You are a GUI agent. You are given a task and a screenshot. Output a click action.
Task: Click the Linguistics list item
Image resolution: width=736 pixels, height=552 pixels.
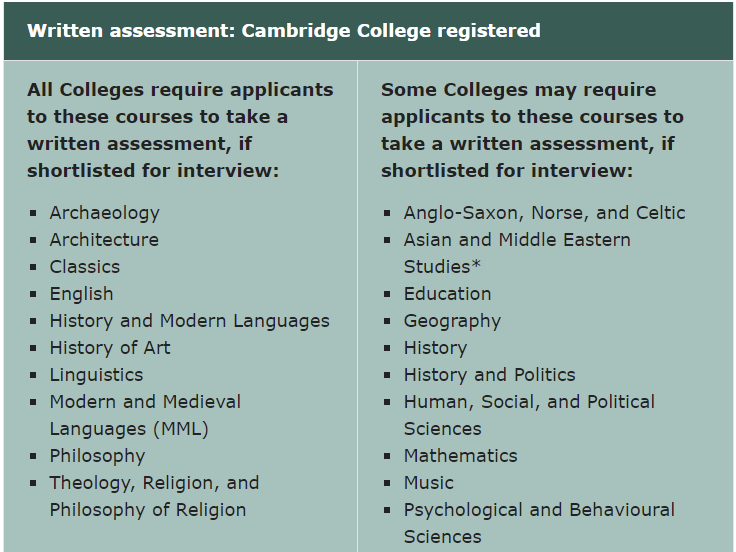point(96,375)
